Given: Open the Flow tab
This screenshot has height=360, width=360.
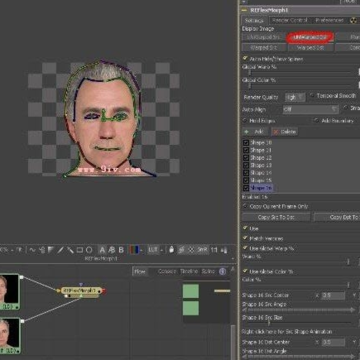Looking at the screenshot, I should pos(140,271).
